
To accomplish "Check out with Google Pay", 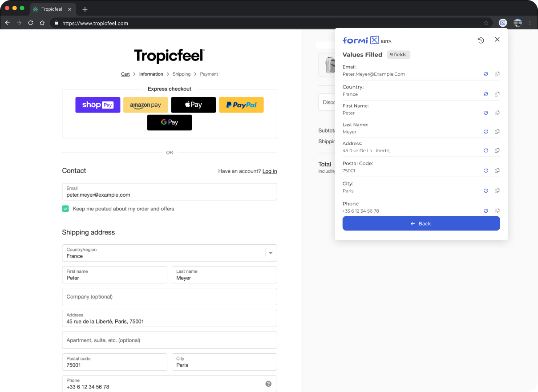I will [x=170, y=122].
